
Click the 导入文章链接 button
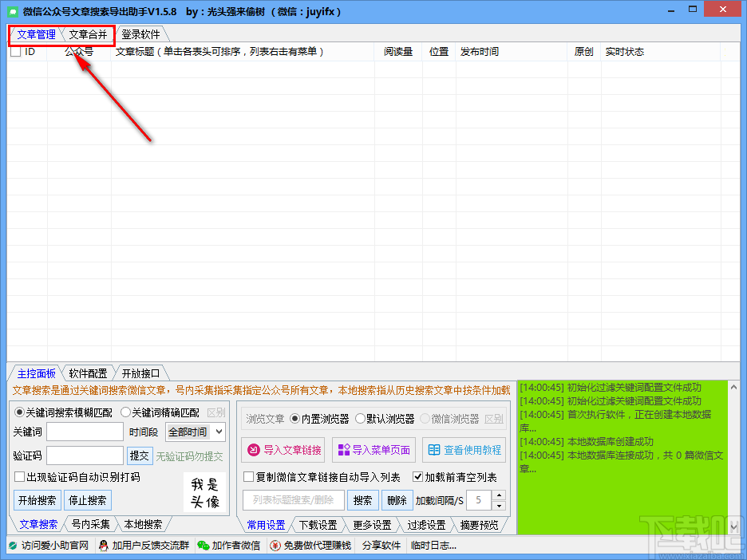[283, 450]
